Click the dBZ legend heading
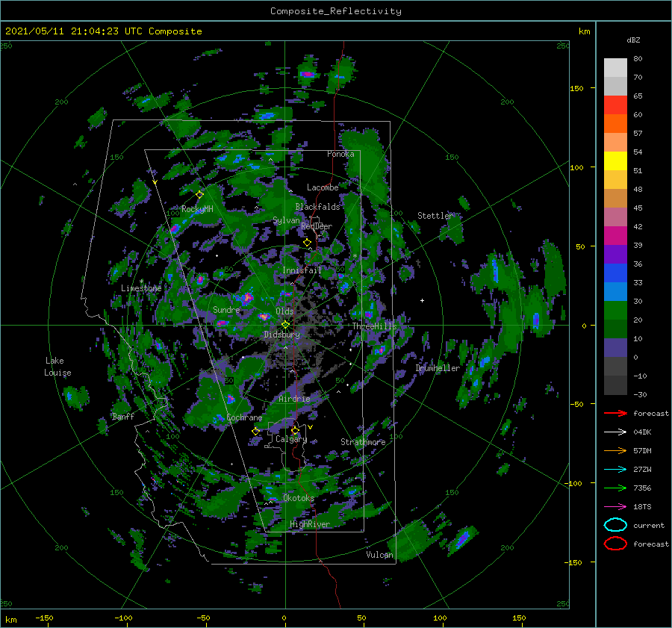Viewport: 672px width, 628px height. pos(633,40)
